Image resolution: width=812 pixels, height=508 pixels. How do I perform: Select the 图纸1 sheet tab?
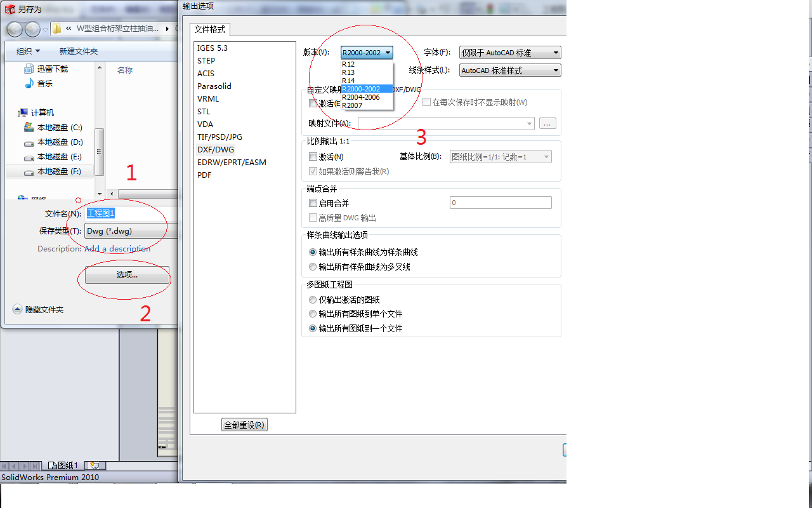pyautogui.click(x=63, y=465)
